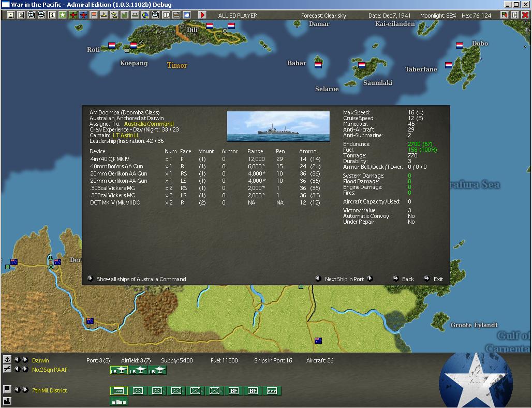Click the 'DCT Mk IV/Mk VII DC' device row

[x=205, y=202]
